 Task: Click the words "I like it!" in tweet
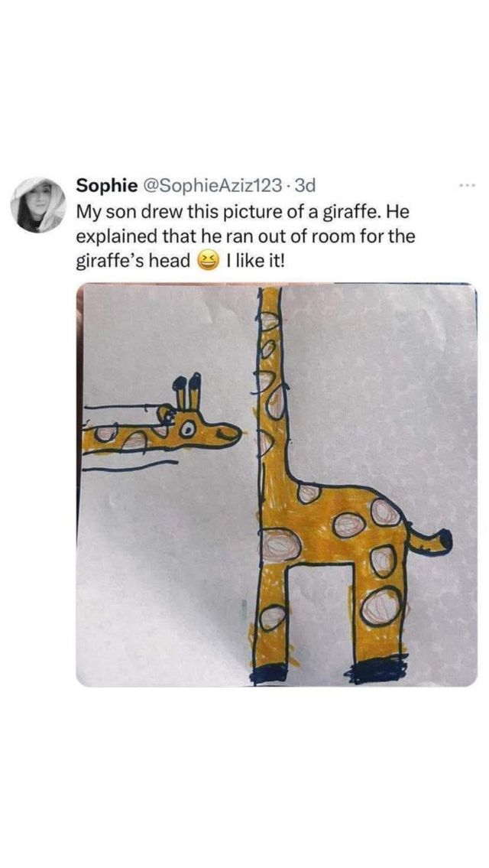tap(254, 259)
